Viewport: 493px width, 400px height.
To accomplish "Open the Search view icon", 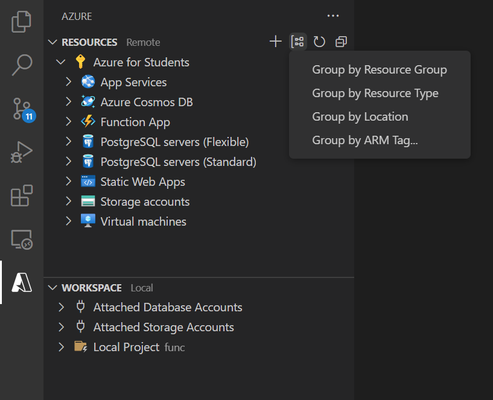I will coord(22,65).
